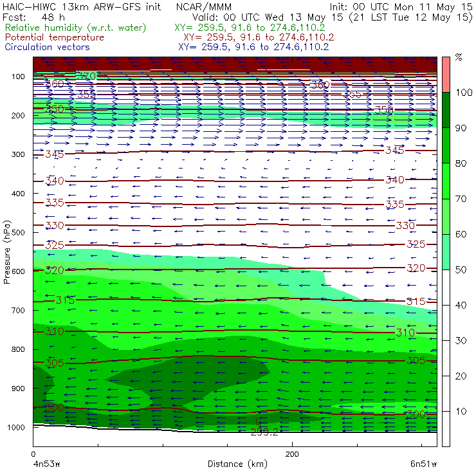Click the right-side '305' isentrope label
This screenshot has height=476, width=476.
click(x=416, y=361)
